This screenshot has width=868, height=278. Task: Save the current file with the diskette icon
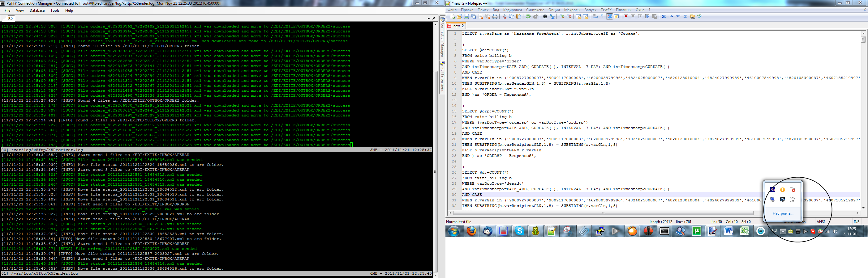pos(466,16)
